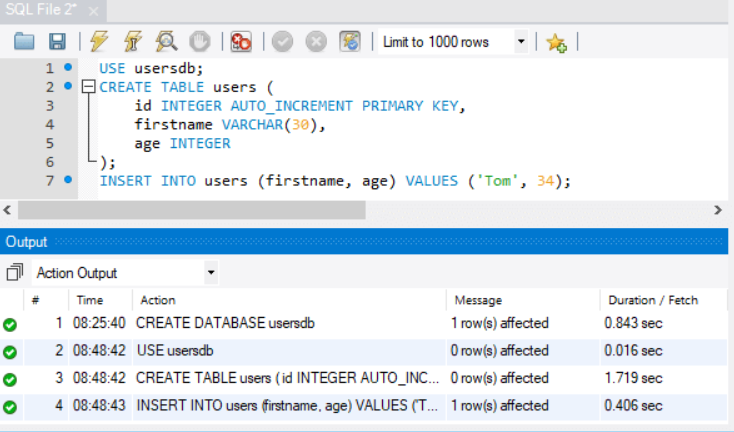
Task: Select the INSERT INTO users output row
Action: coord(364,406)
